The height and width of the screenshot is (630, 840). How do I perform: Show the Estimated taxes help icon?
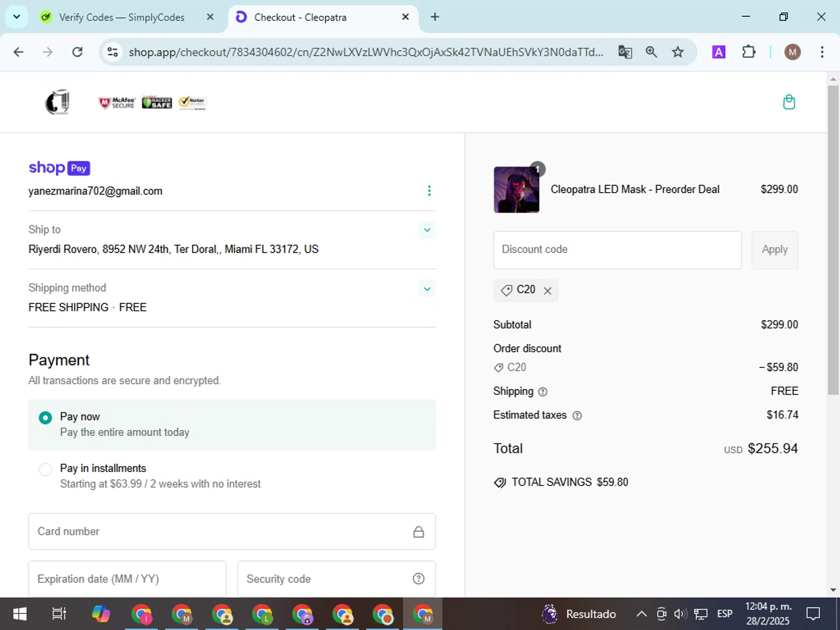577,416
